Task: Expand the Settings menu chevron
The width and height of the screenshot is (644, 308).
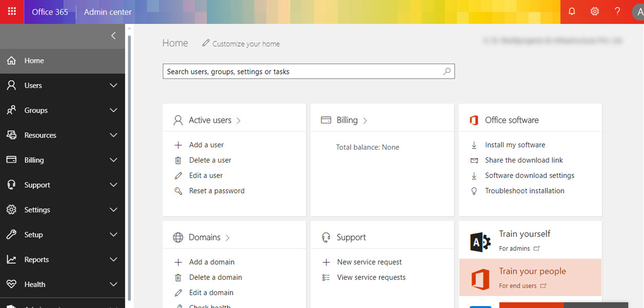Action: (114, 210)
